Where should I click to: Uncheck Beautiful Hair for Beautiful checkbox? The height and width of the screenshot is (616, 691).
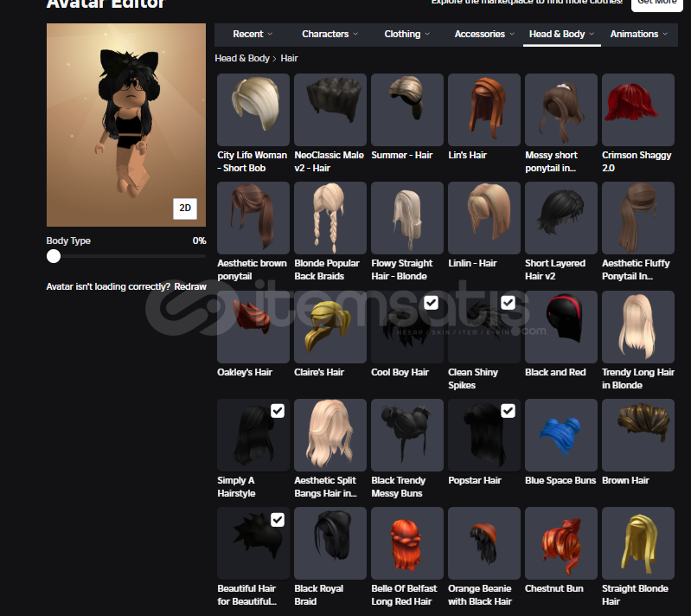tap(278, 519)
